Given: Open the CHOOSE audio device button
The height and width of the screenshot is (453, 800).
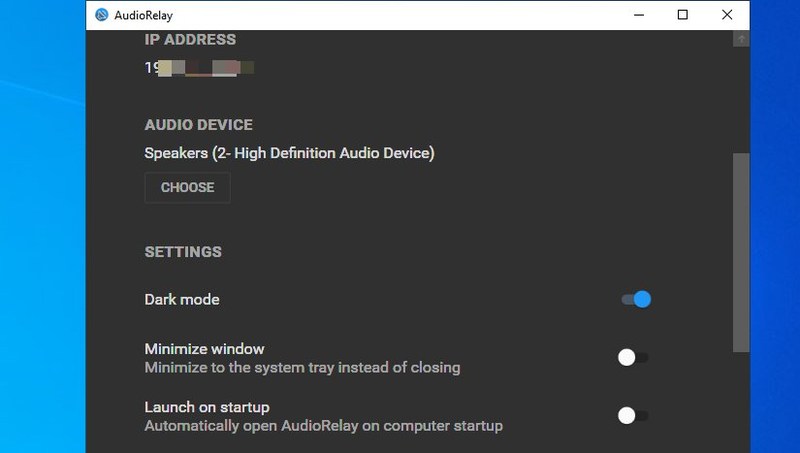Looking at the screenshot, I should pyautogui.click(x=187, y=188).
